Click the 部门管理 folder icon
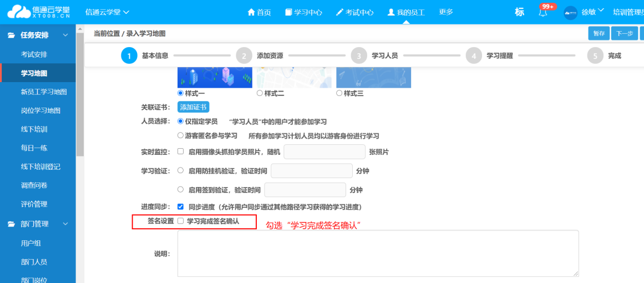 [x=12, y=224]
